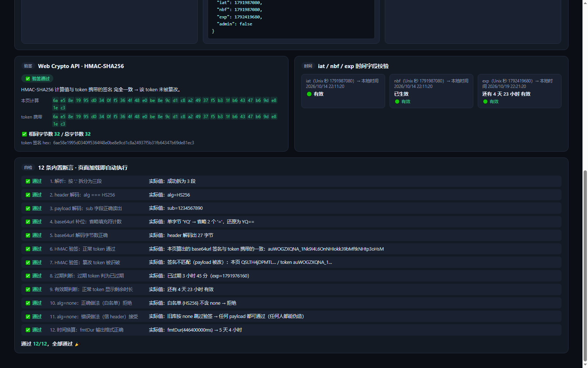
Task: Click check mark on alg=none 正确做法 row
Action: [28, 303]
